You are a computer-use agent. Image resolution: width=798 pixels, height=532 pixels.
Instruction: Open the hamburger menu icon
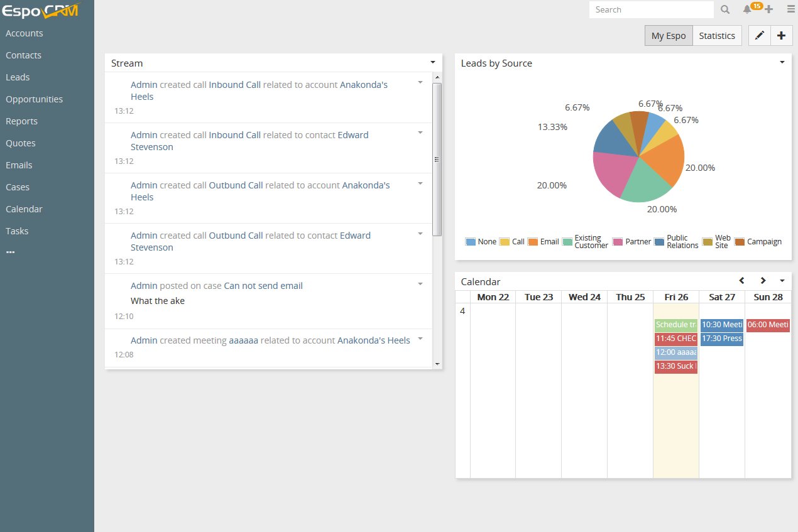[790, 10]
